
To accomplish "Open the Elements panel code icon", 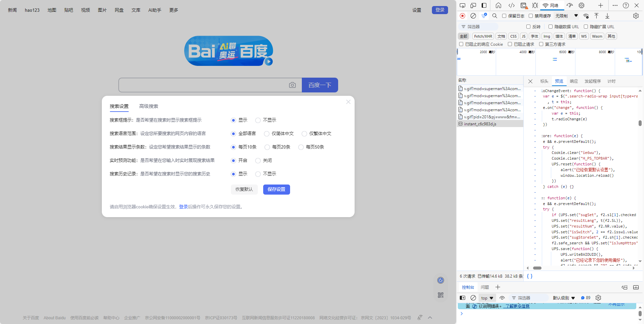I will 511,5.
